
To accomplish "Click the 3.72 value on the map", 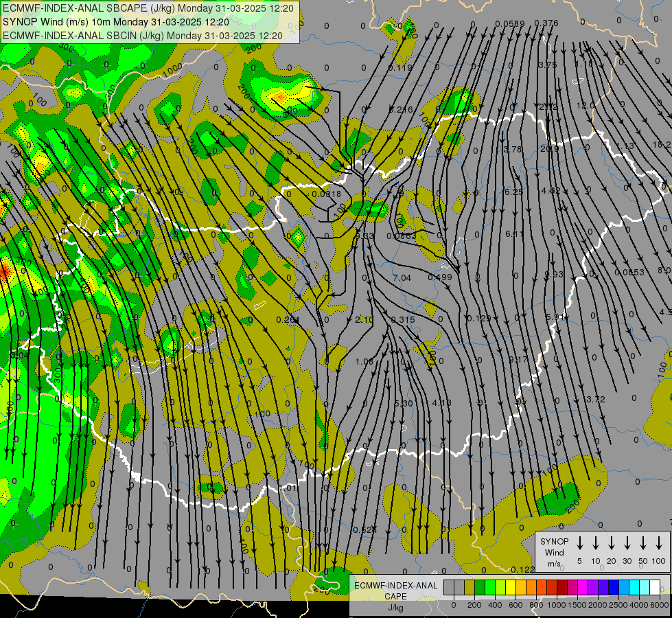I will 596,399.
